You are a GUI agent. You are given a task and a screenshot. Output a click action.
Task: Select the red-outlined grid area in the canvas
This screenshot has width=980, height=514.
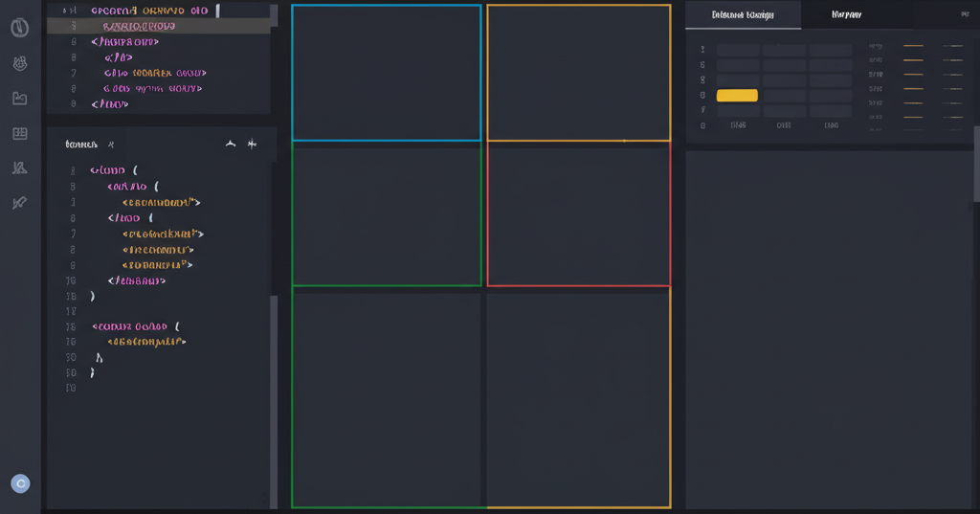point(579,213)
